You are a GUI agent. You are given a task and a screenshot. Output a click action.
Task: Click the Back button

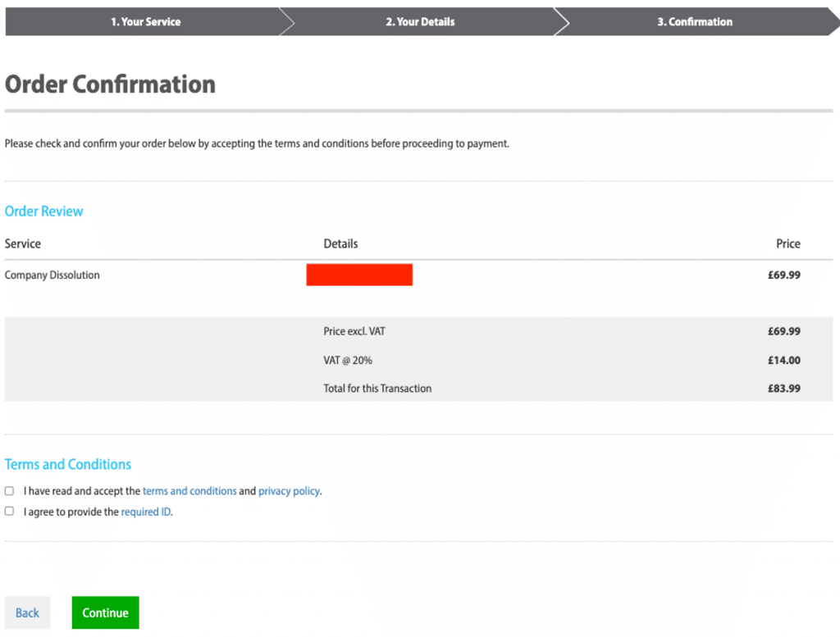click(27, 612)
